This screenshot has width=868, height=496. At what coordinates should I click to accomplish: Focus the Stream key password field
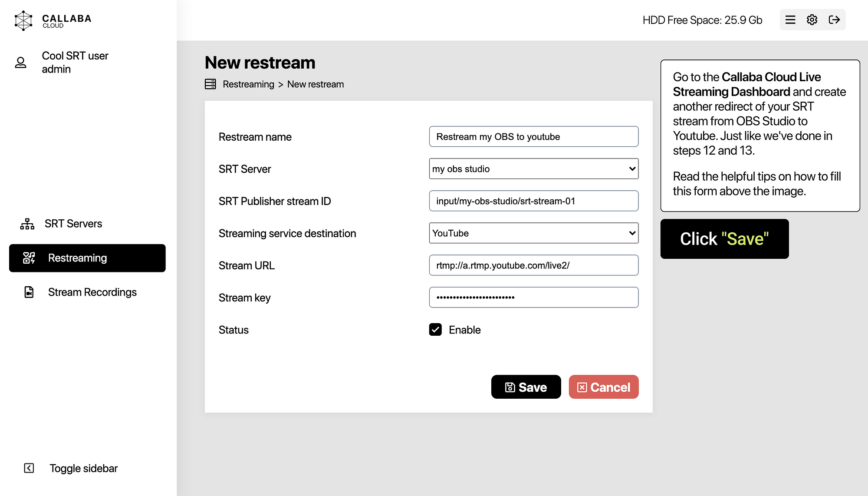pos(534,298)
